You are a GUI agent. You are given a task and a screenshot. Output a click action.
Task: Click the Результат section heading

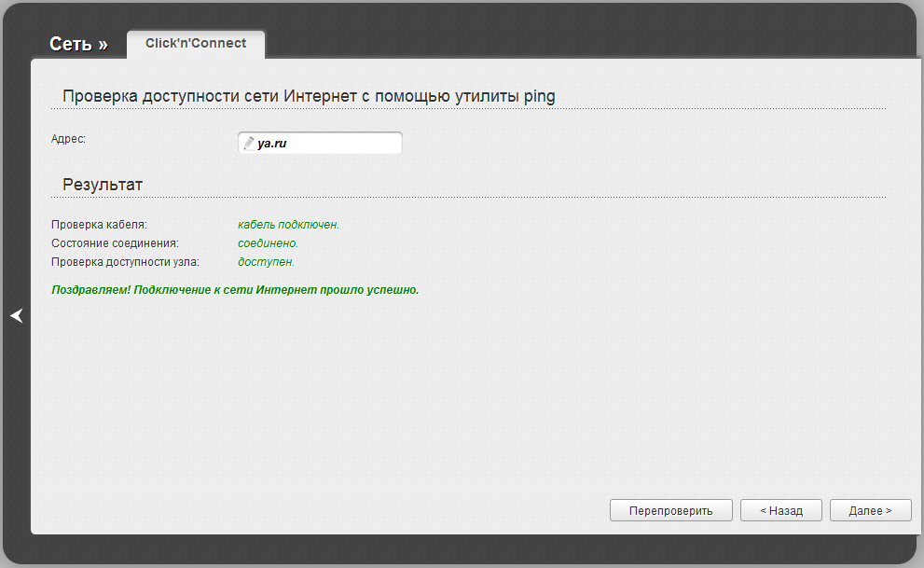pos(103,184)
